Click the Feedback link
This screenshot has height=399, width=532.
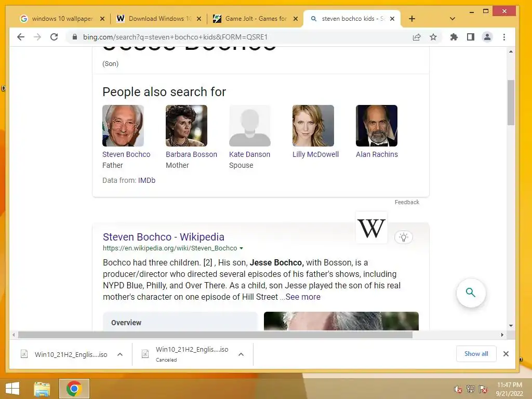(407, 202)
